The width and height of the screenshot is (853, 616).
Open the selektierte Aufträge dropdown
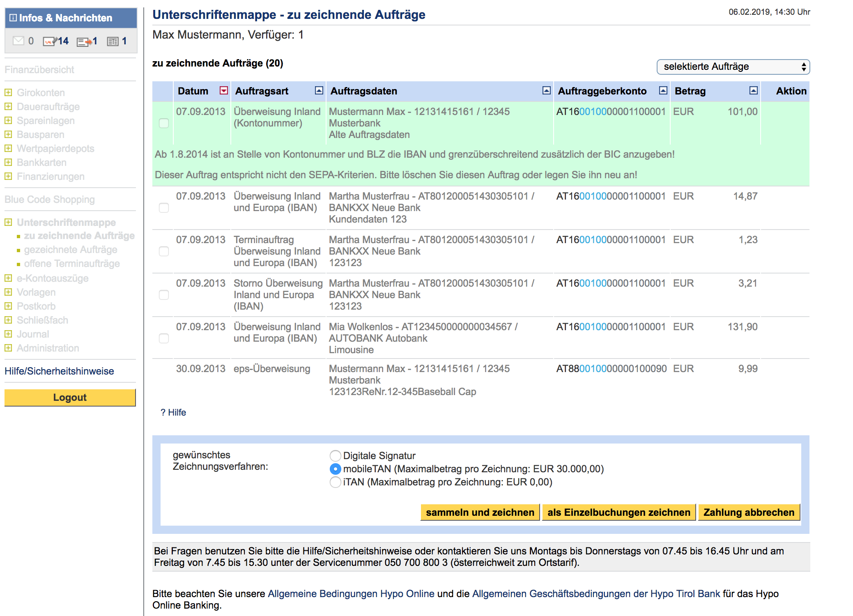tap(733, 67)
